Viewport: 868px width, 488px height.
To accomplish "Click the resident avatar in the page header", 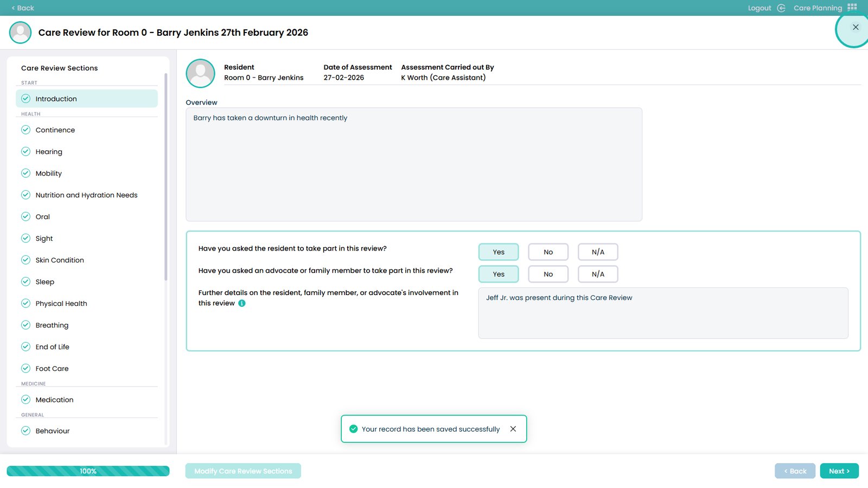I will [21, 33].
